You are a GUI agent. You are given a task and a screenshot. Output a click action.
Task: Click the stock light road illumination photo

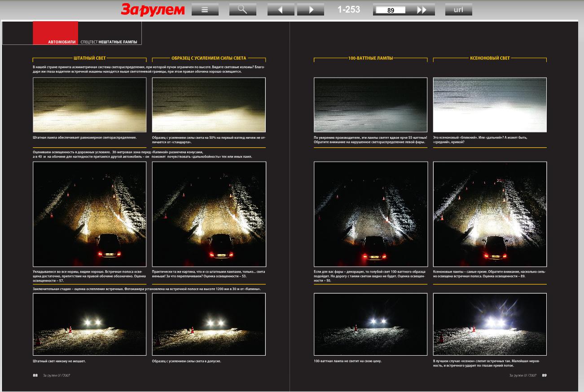[x=89, y=214]
